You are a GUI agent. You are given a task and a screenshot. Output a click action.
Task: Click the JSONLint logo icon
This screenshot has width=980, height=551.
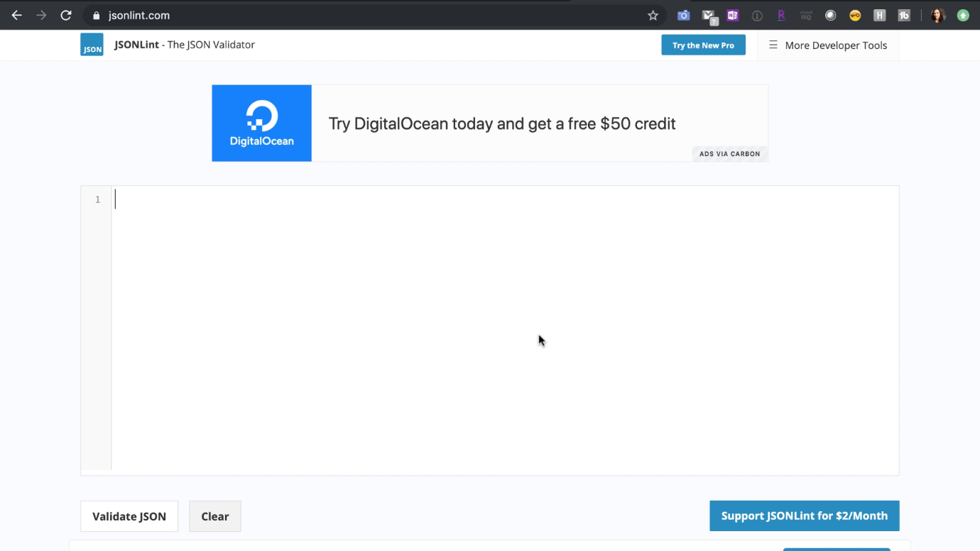point(92,45)
